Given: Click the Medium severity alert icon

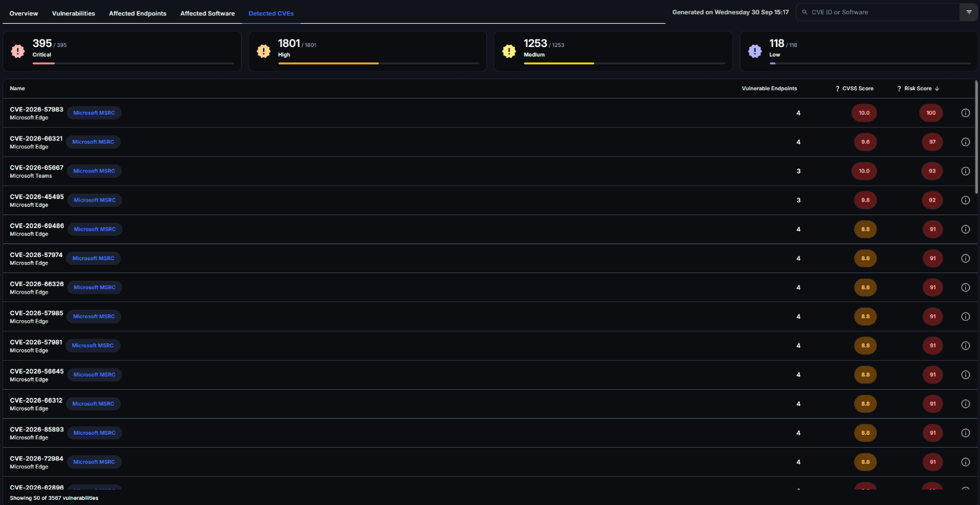Looking at the screenshot, I should click(510, 51).
